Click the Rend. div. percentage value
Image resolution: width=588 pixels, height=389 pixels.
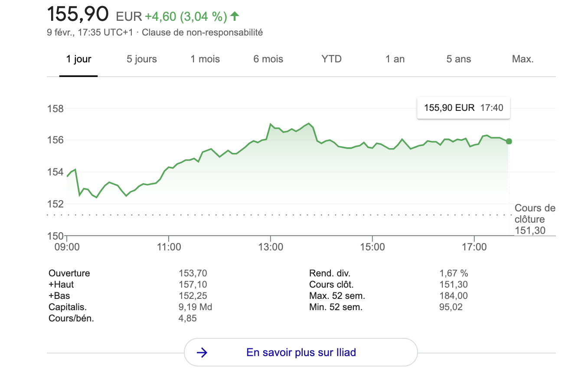454,273
